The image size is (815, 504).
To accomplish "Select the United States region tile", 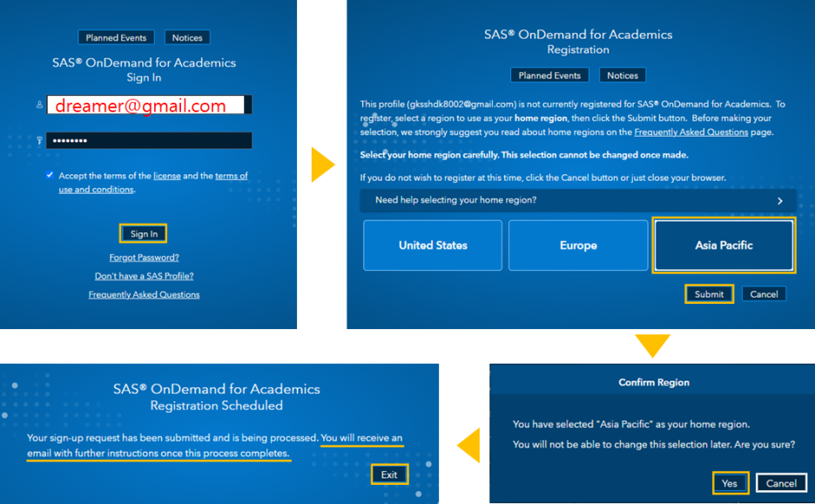I will (433, 245).
